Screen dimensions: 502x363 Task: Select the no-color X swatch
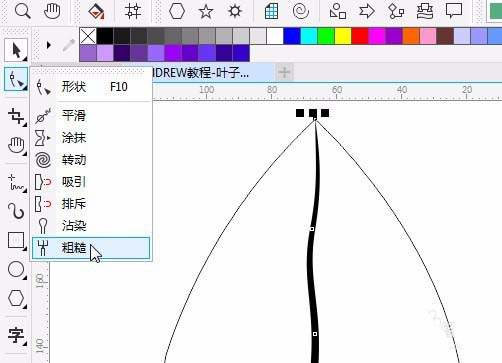coord(88,36)
